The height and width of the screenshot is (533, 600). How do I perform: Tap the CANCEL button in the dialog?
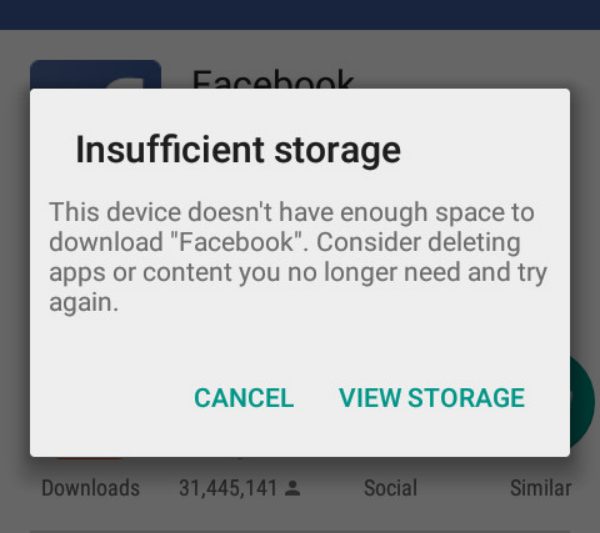[244, 398]
